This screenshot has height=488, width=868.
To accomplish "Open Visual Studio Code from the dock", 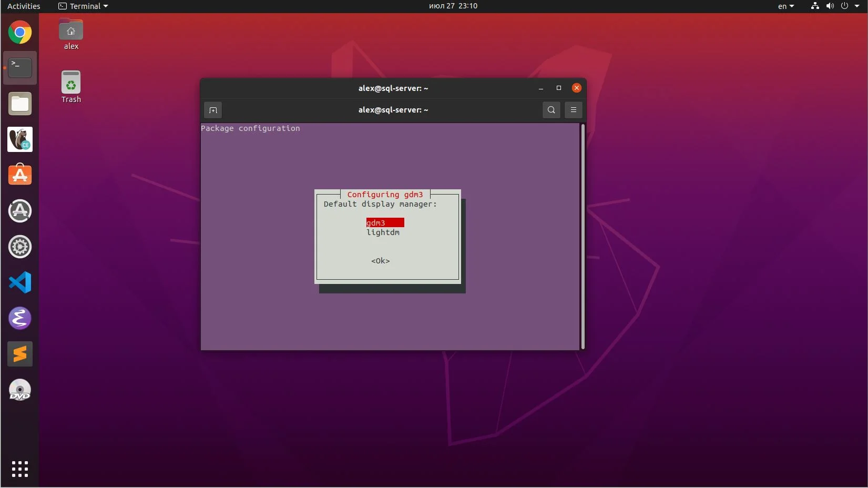I will click(x=20, y=283).
